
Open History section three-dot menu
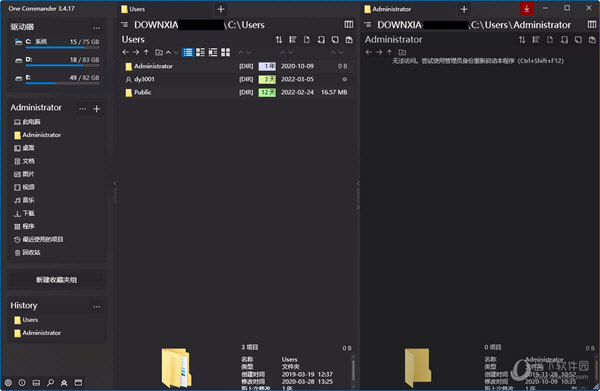coord(96,306)
